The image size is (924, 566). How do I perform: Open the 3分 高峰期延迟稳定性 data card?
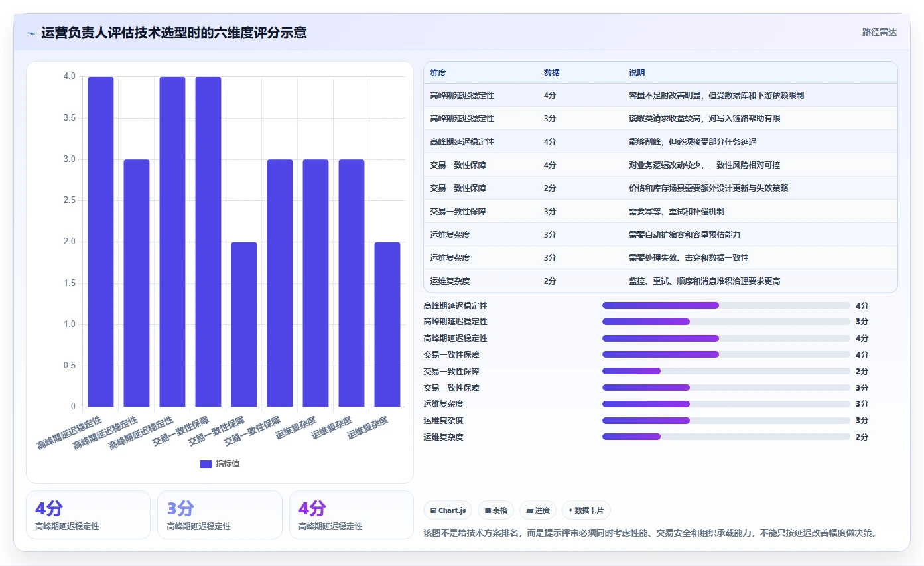[220, 515]
